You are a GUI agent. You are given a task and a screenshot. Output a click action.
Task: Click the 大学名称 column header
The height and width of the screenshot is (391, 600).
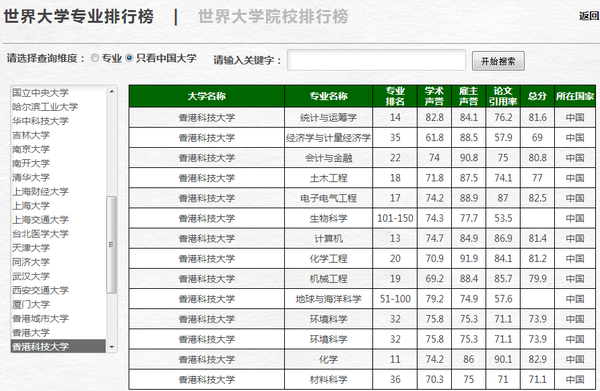[207, 96]
